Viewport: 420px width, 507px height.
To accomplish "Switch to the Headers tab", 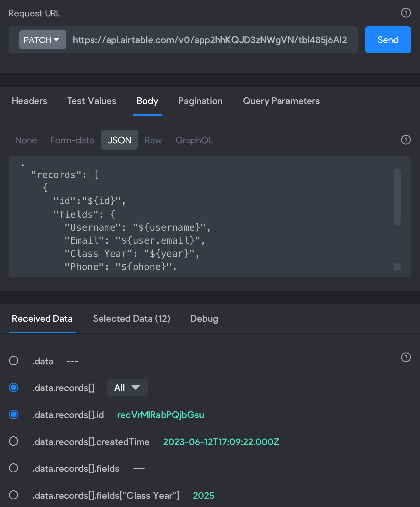I will click(30, 101).
